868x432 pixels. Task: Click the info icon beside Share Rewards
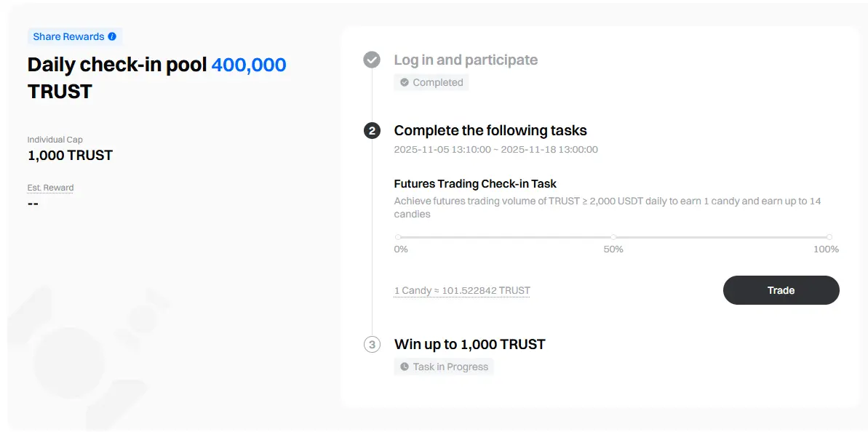point(112,36)
